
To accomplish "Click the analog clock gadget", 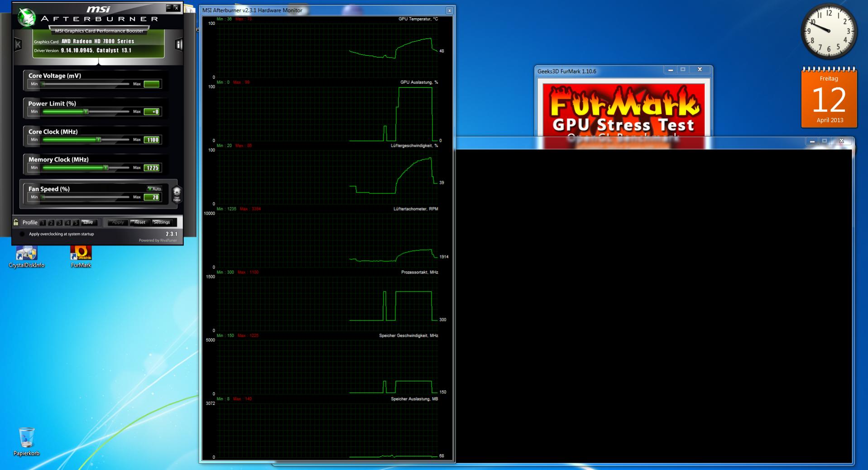I will (829, 31).
